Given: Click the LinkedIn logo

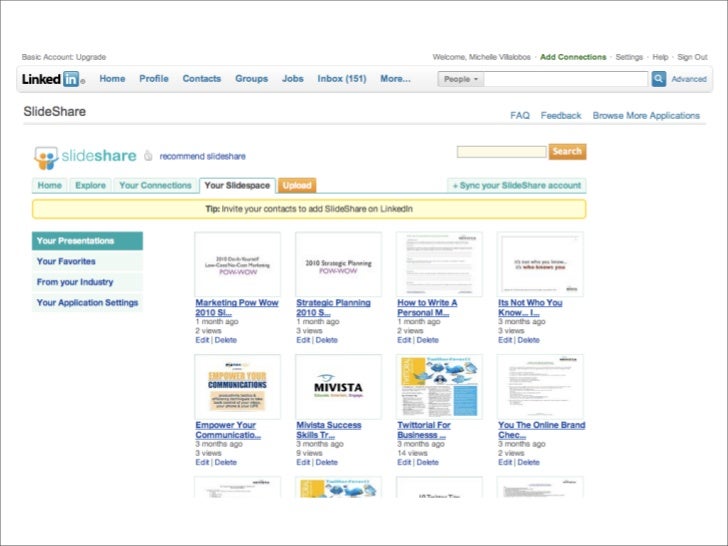Looking at the screenshot, I should 52,79.
